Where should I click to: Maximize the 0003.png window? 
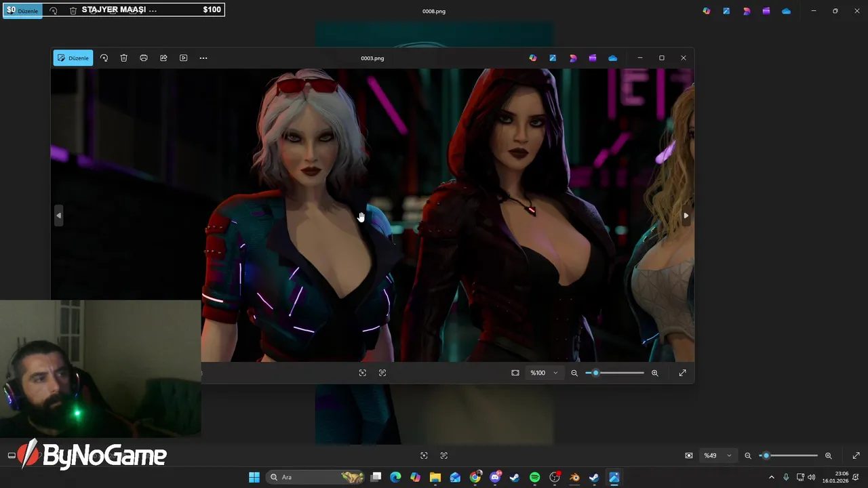[662, 58]
